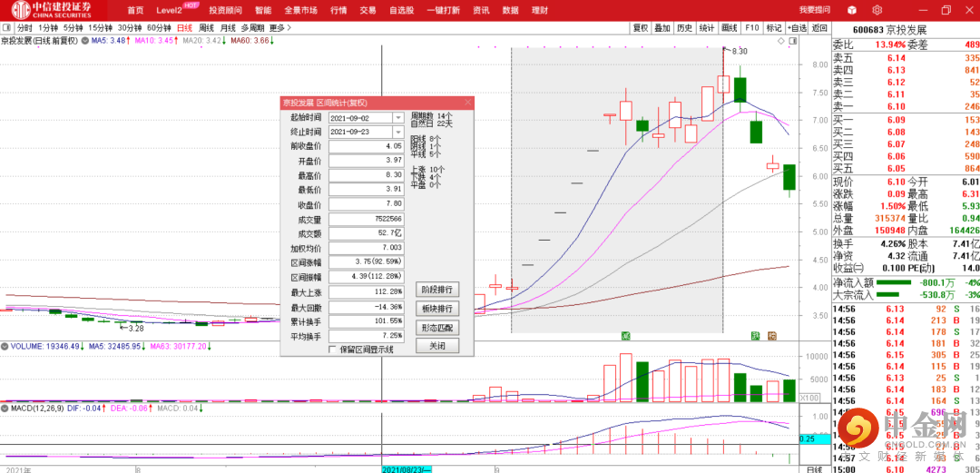Click the 画线 drawing tool

click(730, 28)
